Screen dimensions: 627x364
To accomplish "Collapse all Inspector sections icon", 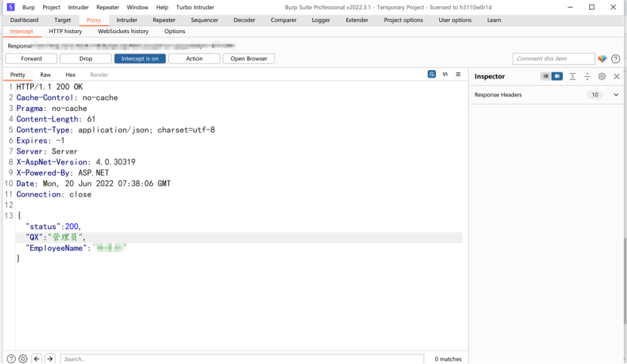I will tap(587, 76).
